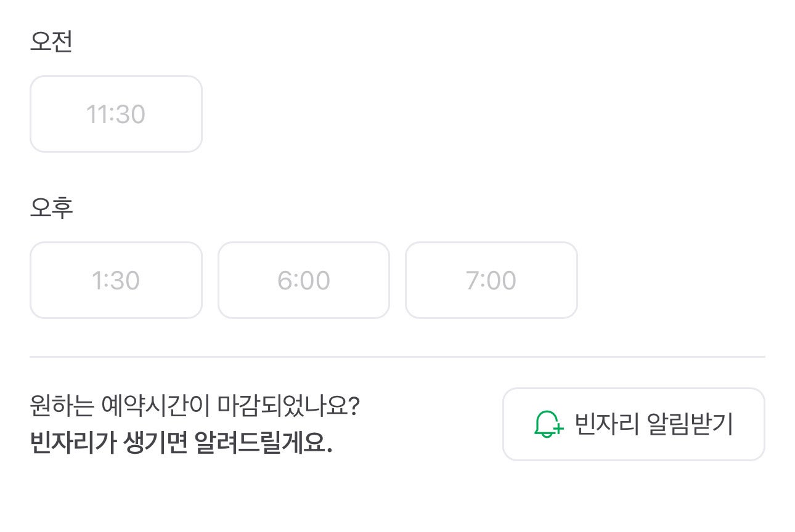
Task: Click the 오후 section heading
Action: 51,208
